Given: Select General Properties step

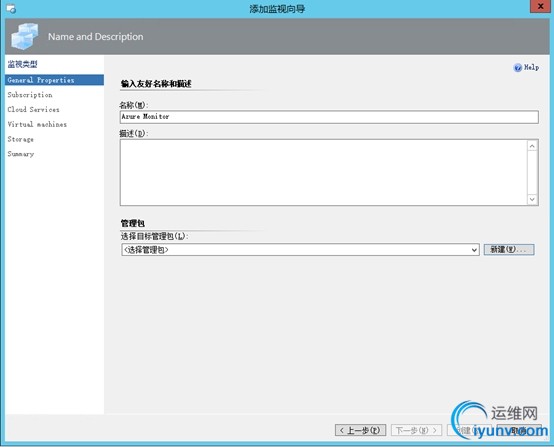Looking at the screenshot, I should [54, 80].
